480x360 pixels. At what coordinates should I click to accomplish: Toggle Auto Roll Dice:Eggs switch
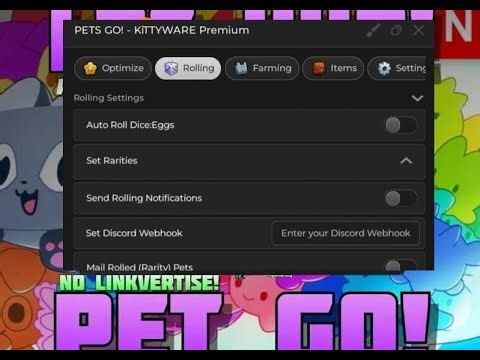click(x=401, y=125)
